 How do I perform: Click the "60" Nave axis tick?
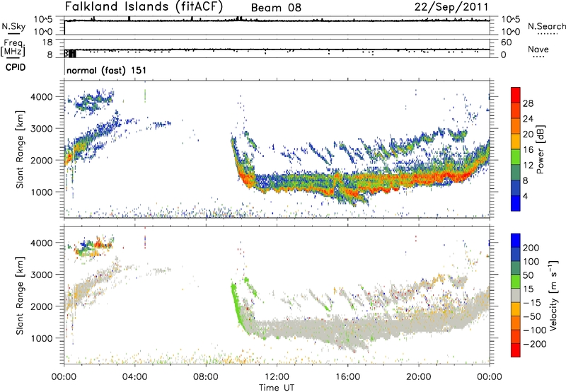point(507,42)
